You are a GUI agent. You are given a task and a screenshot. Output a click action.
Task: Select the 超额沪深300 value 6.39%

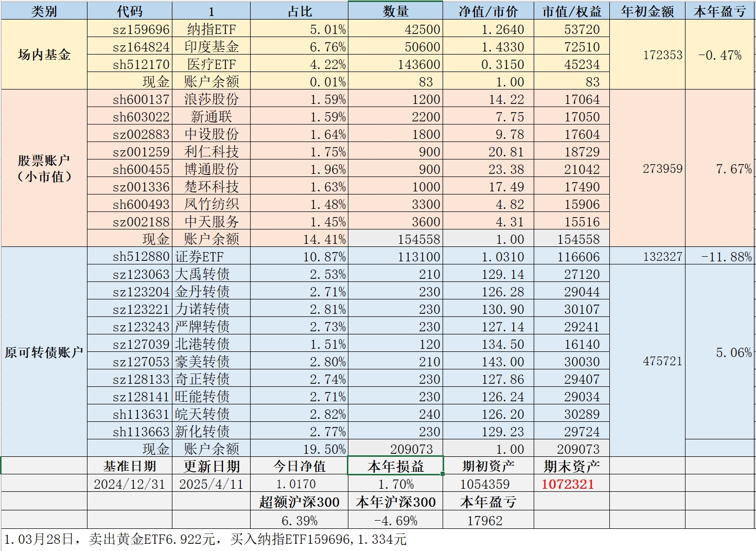pos(299,520)
